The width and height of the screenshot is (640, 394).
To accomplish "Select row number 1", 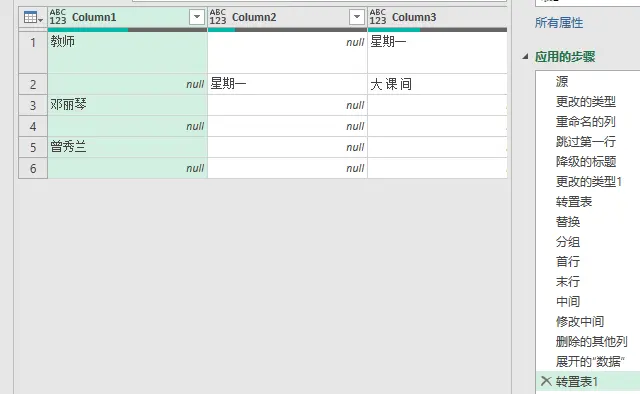I will pyautogui.click(x=33, y=53).
